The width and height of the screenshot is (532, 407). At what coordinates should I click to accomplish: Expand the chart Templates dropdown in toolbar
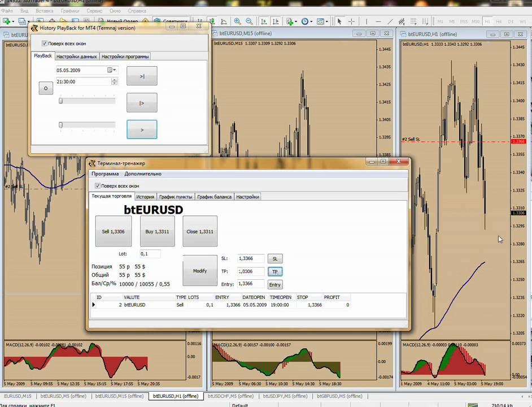coord(322,21)
